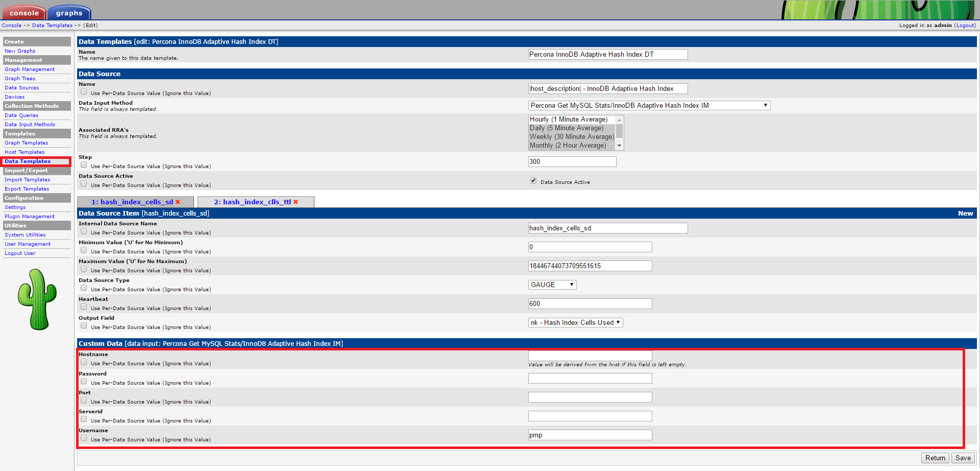Toggle per-data source value for Data Source Type
The height and width of the screenshot is (471, 980).
click(84, 288)
